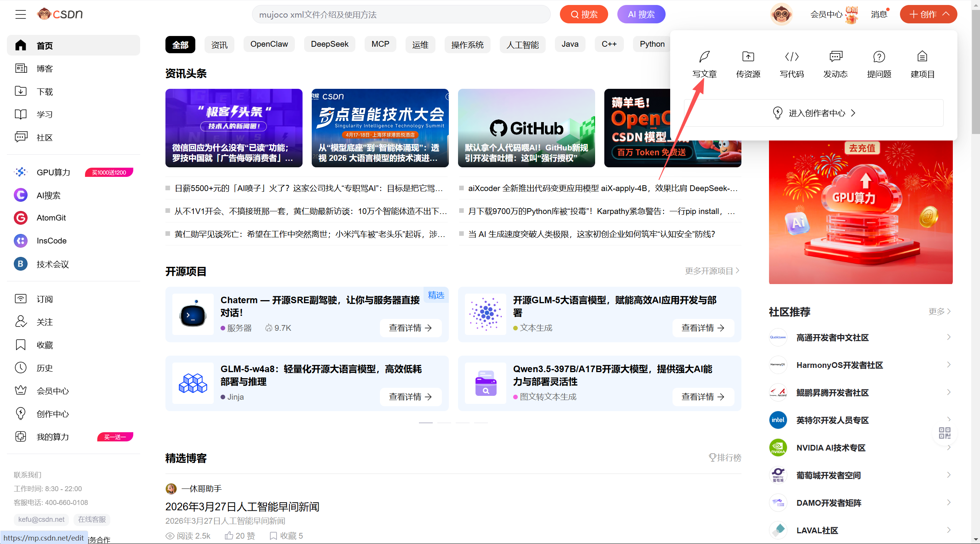Switch to the OpenClaw tab
This screenshot has width=980, height=544.
269,44
